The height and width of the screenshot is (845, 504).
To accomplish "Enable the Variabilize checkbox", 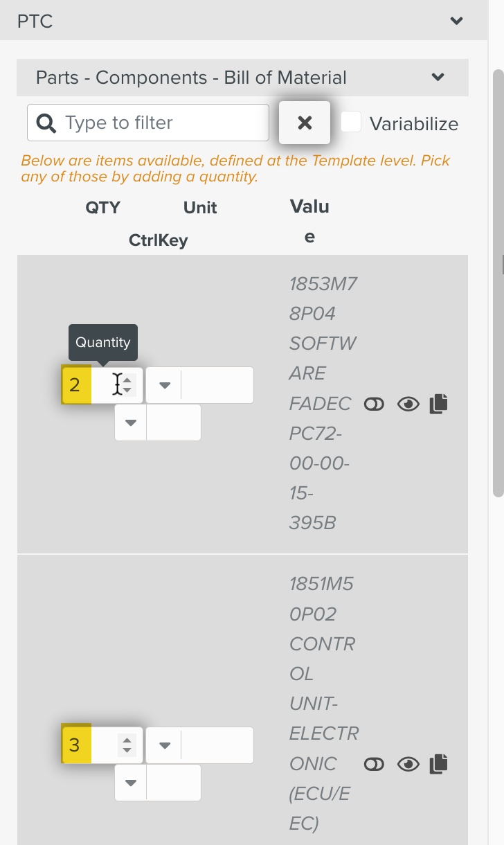I will click(x=351, y=123).
